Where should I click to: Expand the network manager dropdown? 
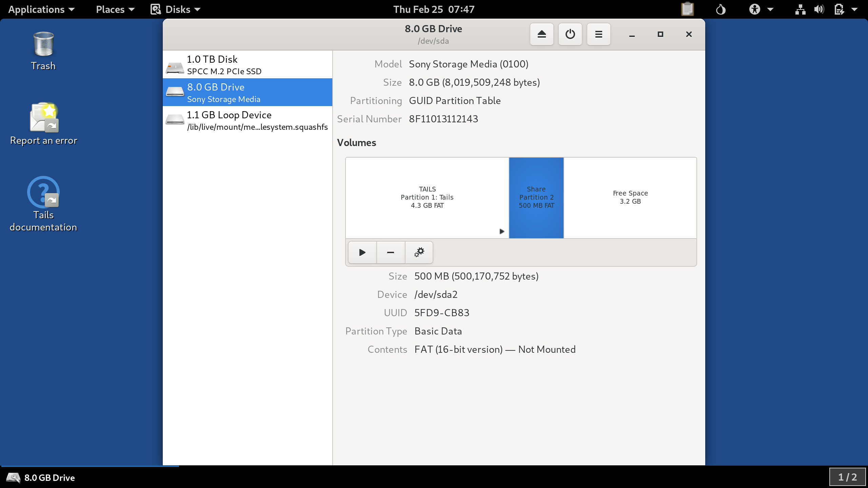coord(798,9)
